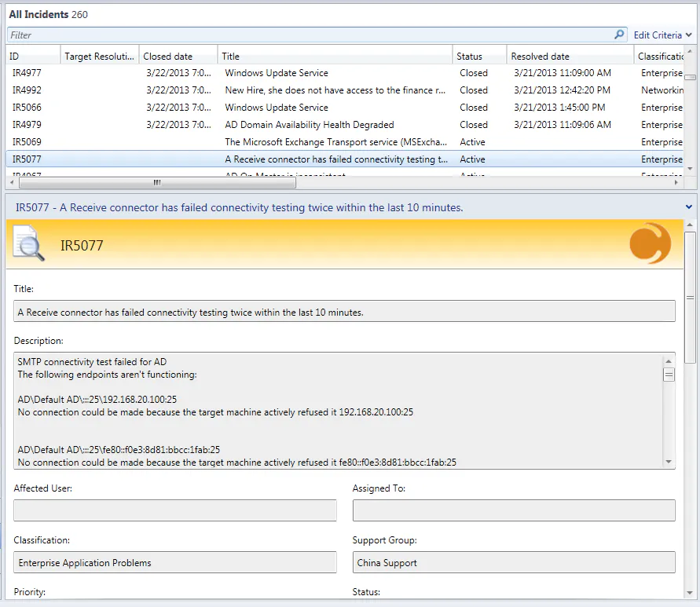Select incident row IR5077
Image resolution: width=700 pixels, height=607 pixels.
(345, 159)
